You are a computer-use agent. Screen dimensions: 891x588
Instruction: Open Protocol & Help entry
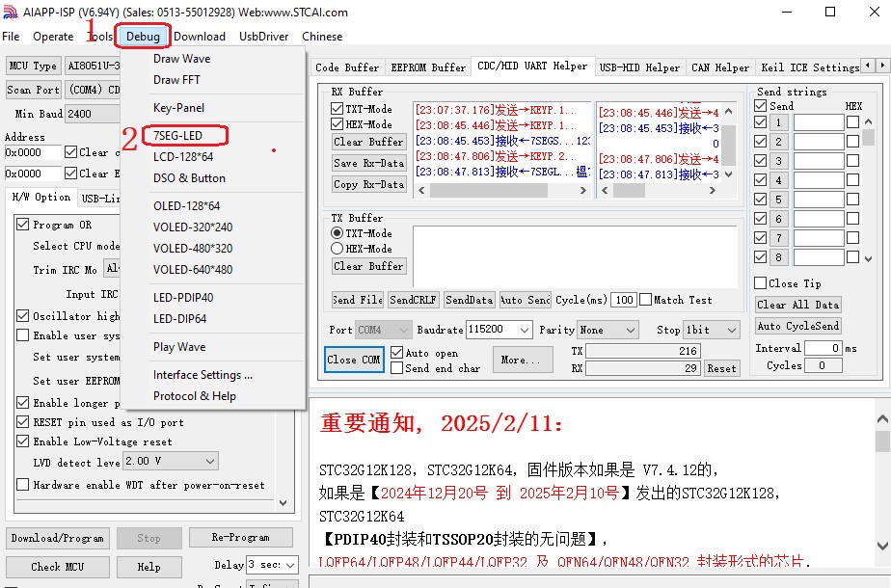pyautogui.click(x=195, y=396)
